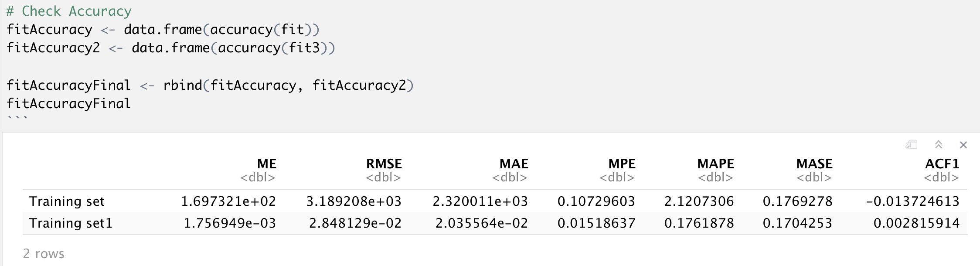Click the MASE column header
980x266 pixels.
click(814, 164)
